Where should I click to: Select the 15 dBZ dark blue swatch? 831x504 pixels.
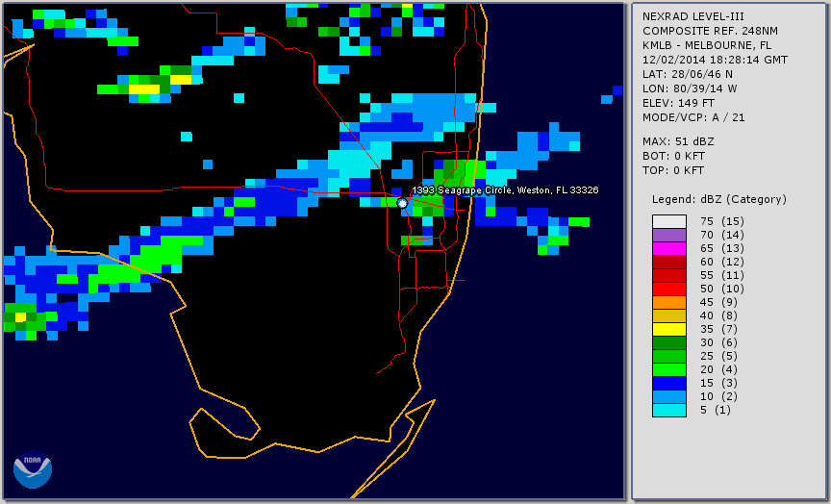click(669, 383)
